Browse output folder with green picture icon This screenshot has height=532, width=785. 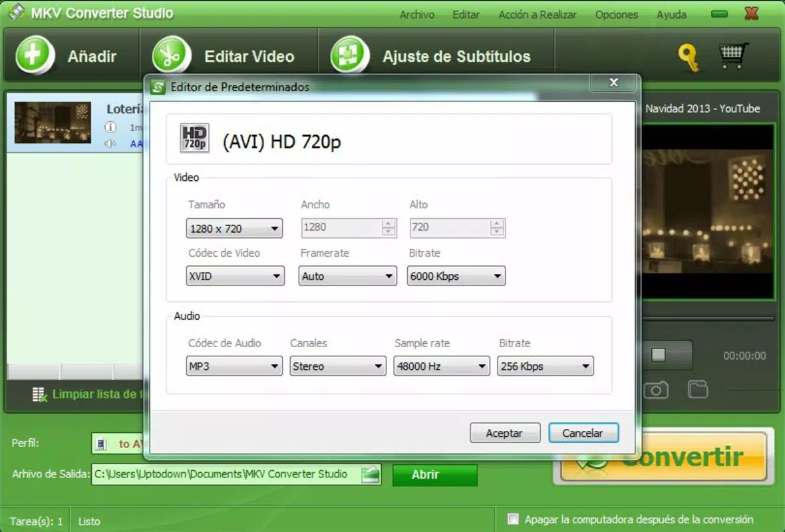(371, 474)
